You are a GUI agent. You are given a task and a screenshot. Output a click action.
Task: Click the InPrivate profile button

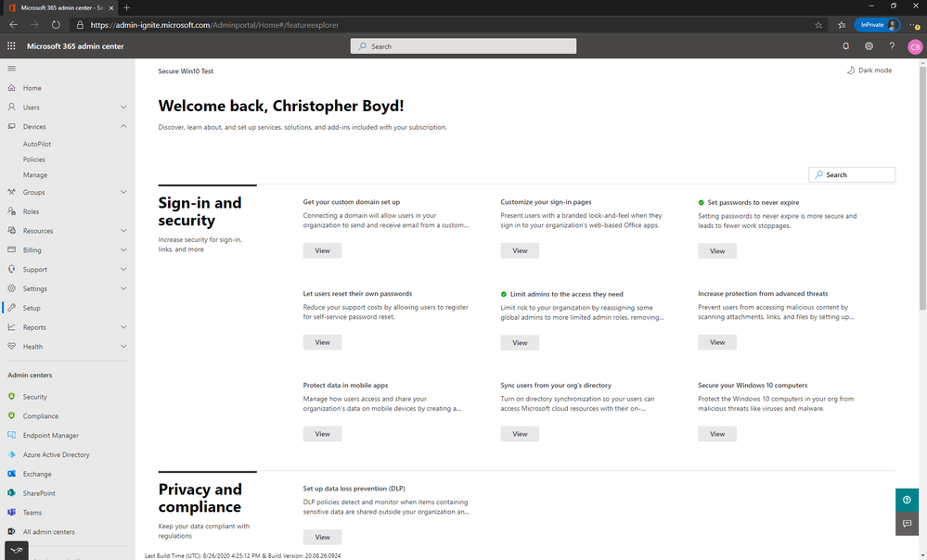[877, 25]
